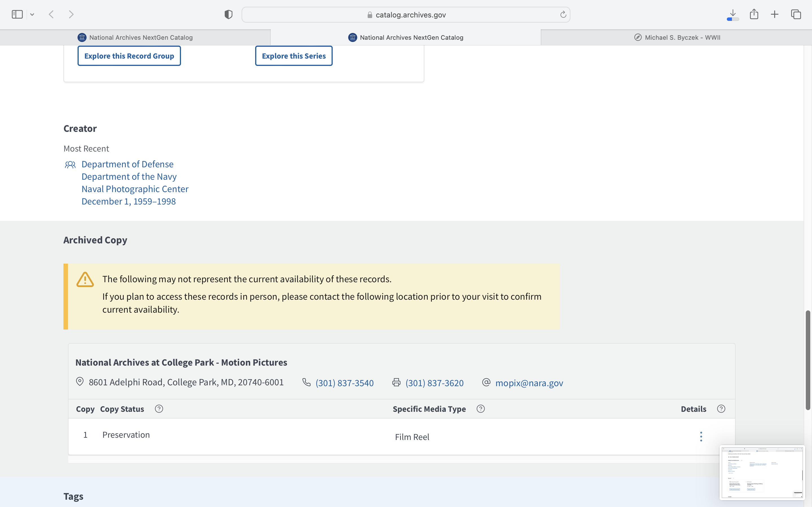Screen dimensions: 812x507
Task: Click Explore this Series button
Action: tap(294, 56)
